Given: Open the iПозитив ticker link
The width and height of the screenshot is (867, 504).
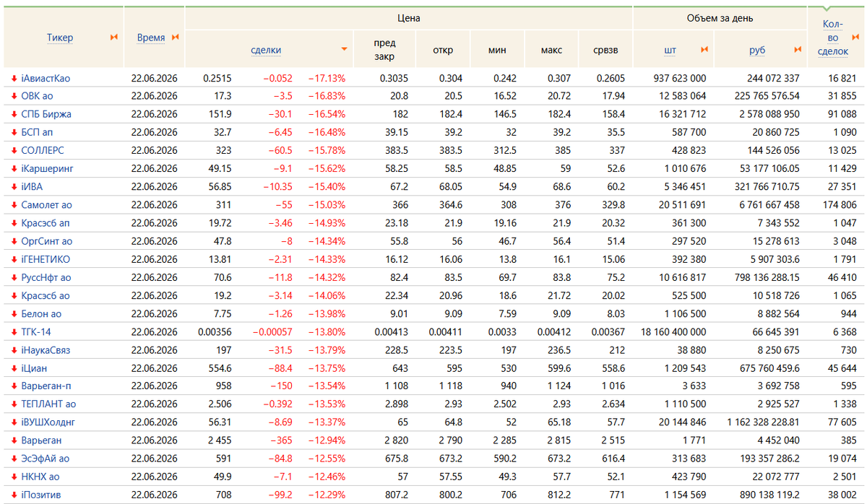Looking at the screenshot, I should (x=41, y=495).
